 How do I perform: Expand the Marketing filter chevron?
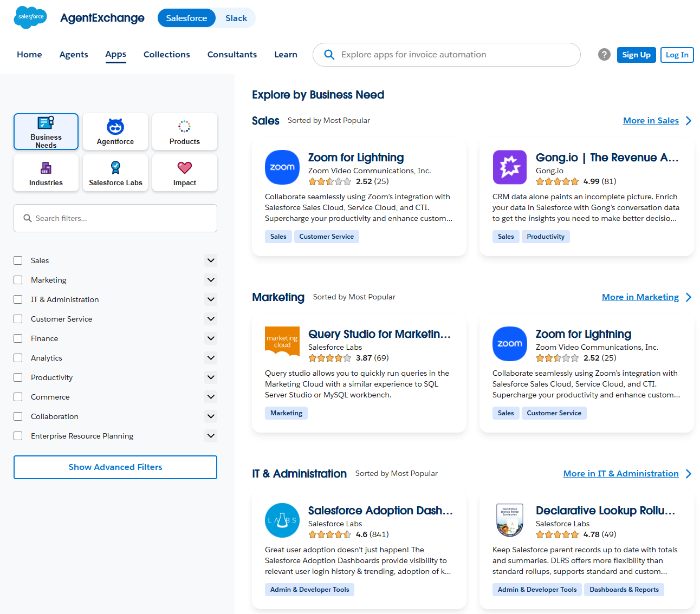[x=211, y=280]
